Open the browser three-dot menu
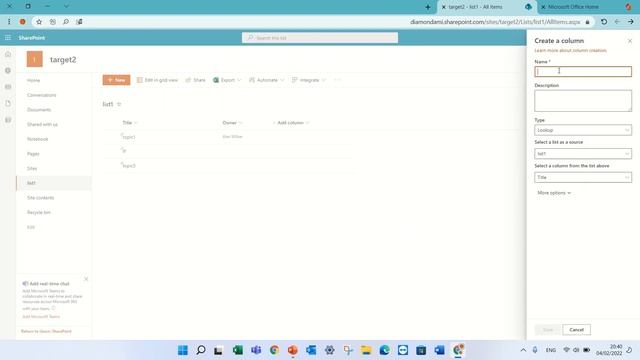Screen dimensions: 640x360 click(x=9, y=22)
